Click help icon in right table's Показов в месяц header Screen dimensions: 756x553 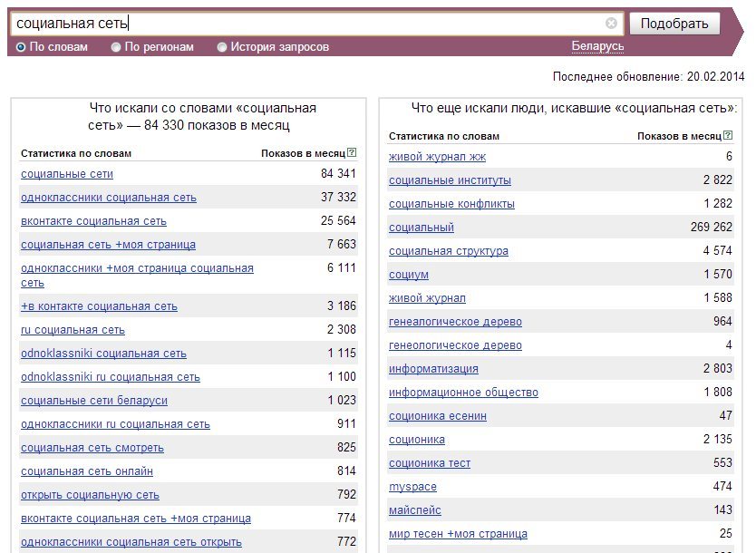click(728, 136)
